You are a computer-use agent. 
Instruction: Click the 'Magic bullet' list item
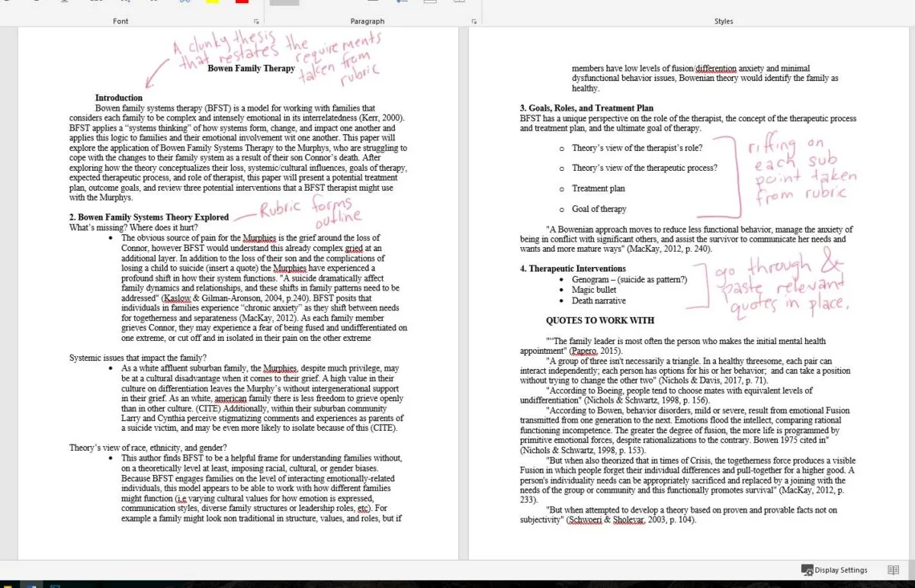[594, 290]
